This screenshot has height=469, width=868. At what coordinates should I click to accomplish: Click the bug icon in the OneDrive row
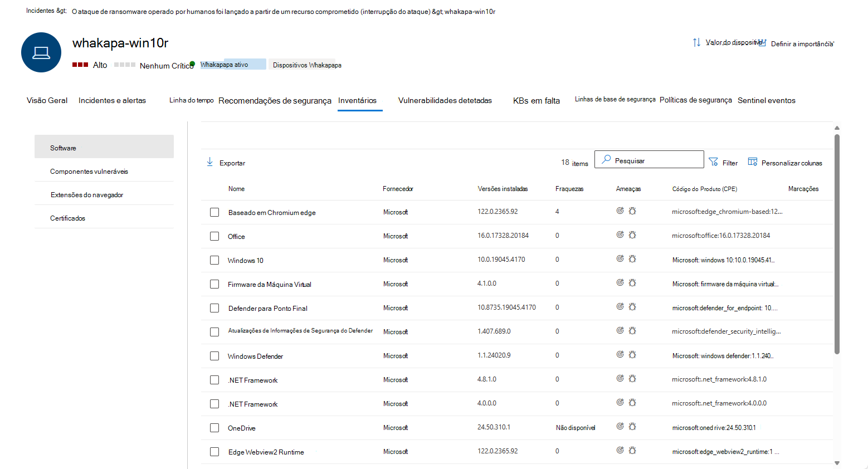pos(632,427)
